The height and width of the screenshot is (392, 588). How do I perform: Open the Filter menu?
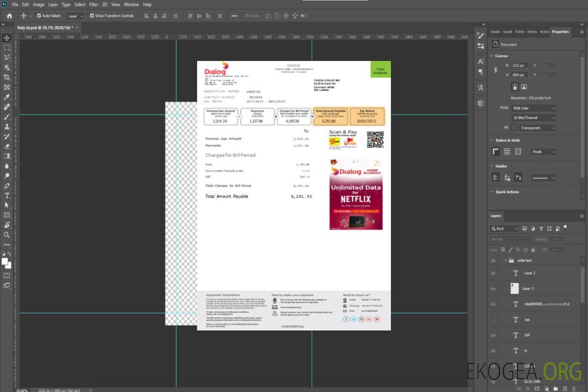pos(94,4)
